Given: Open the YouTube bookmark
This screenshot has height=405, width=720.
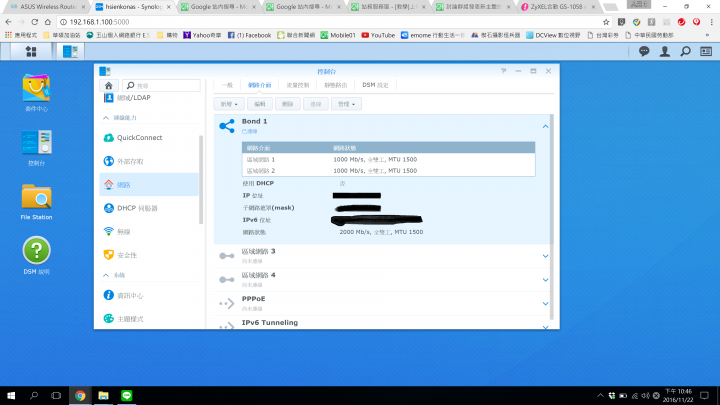Looking at the screenshot, I should [x=378, y=35].
